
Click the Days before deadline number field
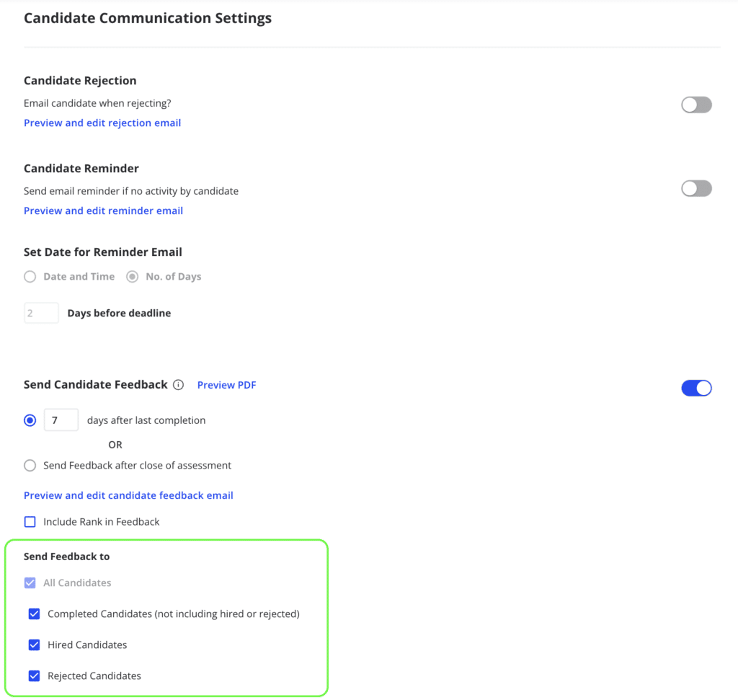click(41, 314)
